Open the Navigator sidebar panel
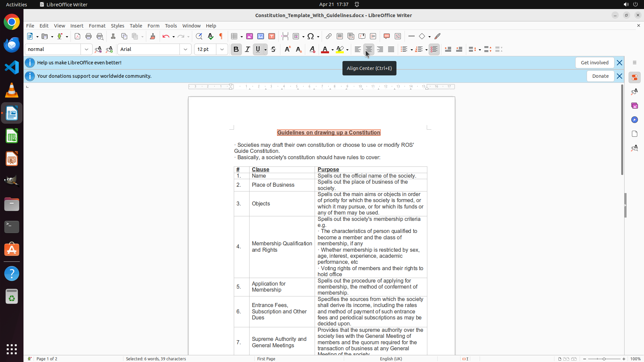 click(634, 120)
